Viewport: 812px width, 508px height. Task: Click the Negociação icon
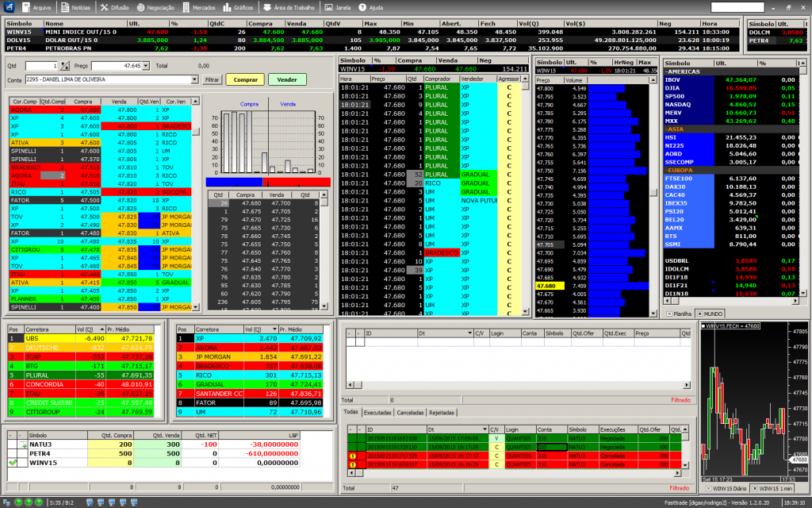click(x=156, y=7)
